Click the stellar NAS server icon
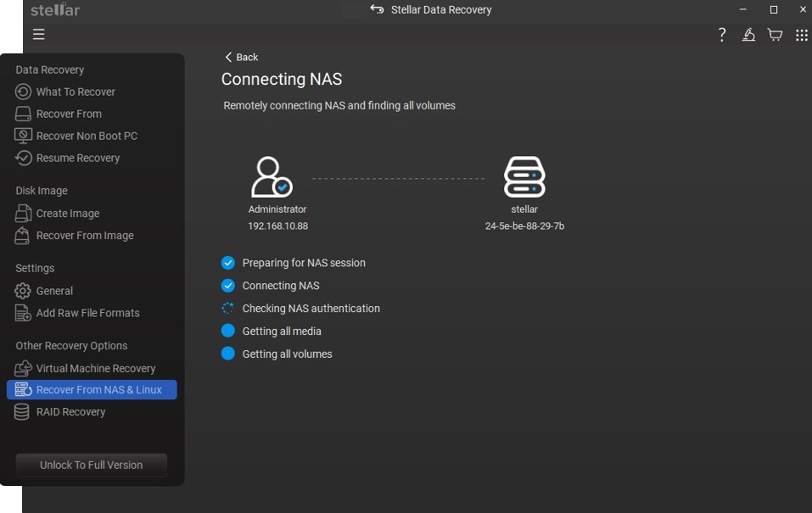This screenshot has width=812, height=513. 524,176
